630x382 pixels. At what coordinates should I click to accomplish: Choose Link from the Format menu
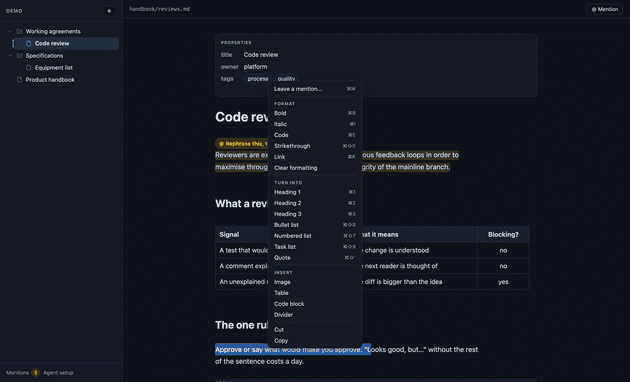tap(315, 157)
